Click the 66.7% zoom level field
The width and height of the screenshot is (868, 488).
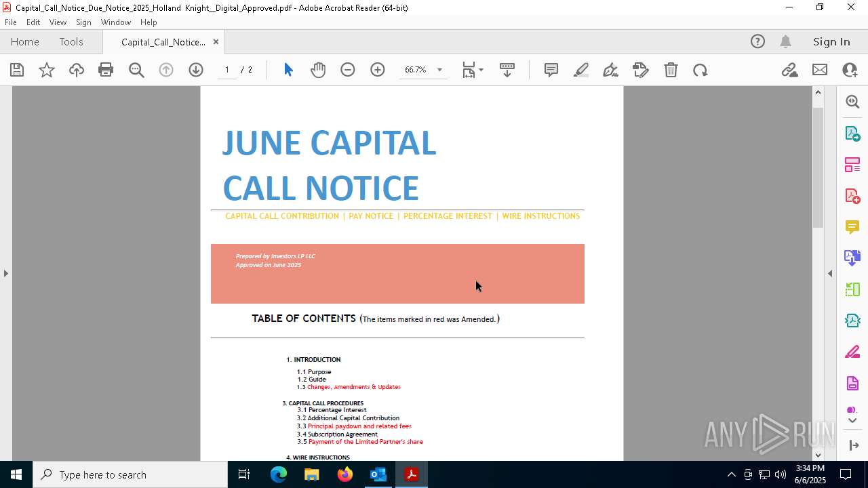pos(416,70)
